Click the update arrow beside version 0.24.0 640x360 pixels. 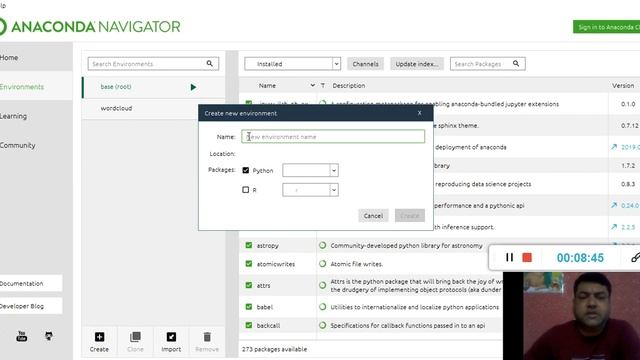[x=614, y=205]
